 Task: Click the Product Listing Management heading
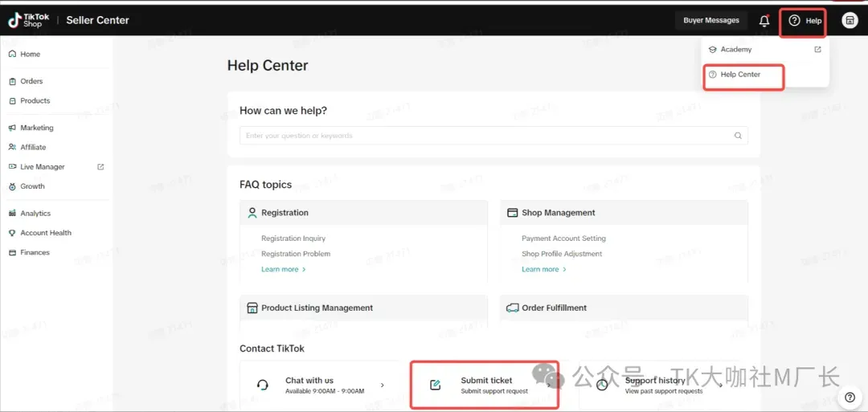tap(317, 308)
